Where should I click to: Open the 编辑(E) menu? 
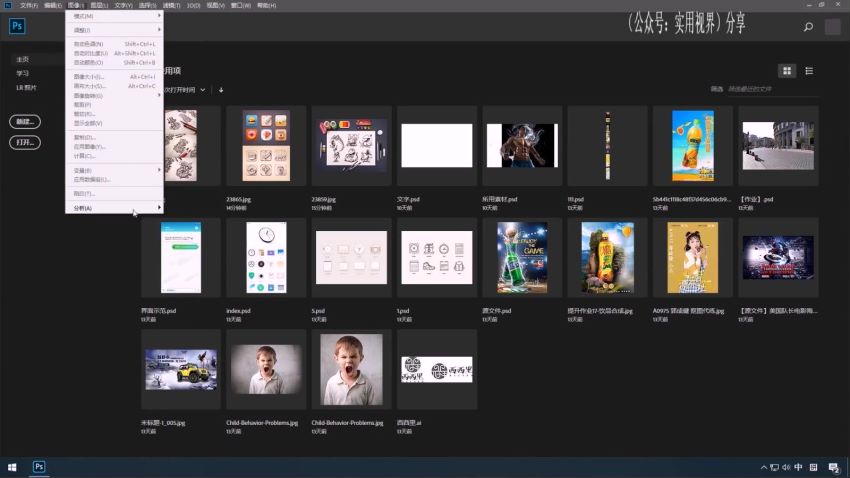coord(53,5)
